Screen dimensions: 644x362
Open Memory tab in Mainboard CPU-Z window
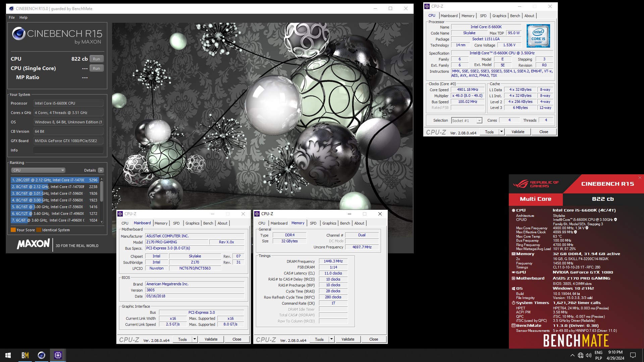(161, 223)
